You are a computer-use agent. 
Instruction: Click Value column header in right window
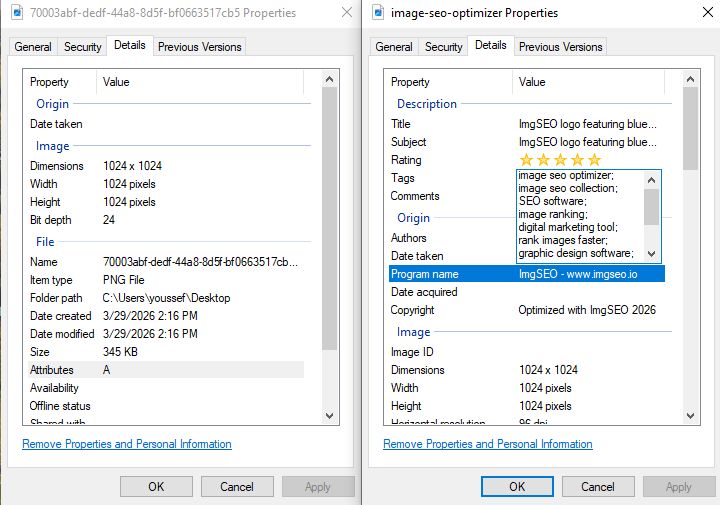coord(589,82)
